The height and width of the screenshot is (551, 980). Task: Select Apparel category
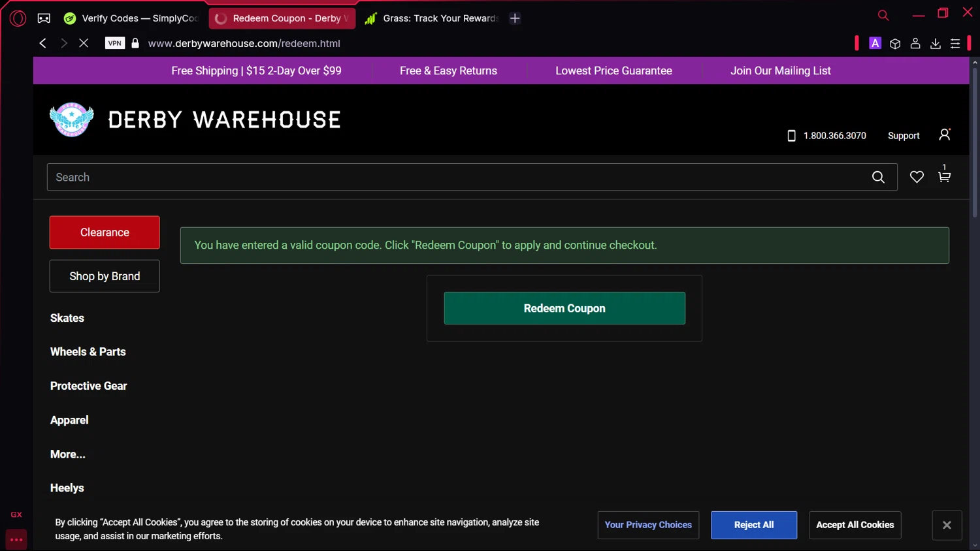click(x=69, y=420)
